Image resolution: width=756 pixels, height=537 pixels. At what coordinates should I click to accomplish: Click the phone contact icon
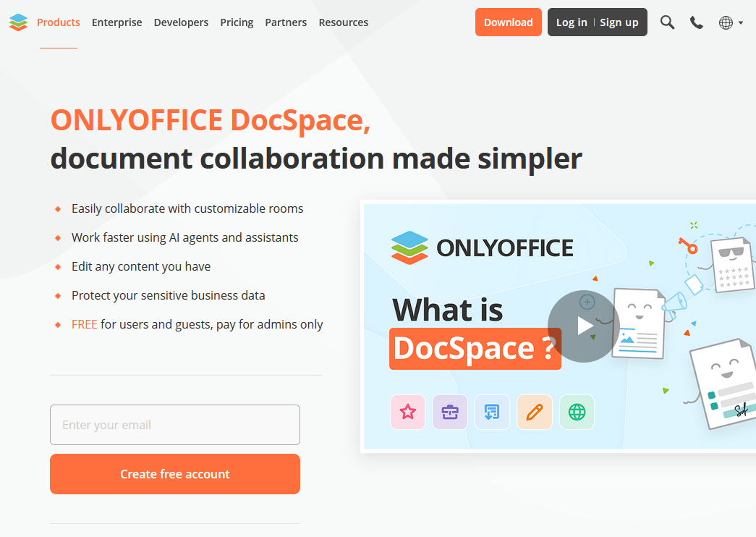pyautogui.click(x=696, y=22)
